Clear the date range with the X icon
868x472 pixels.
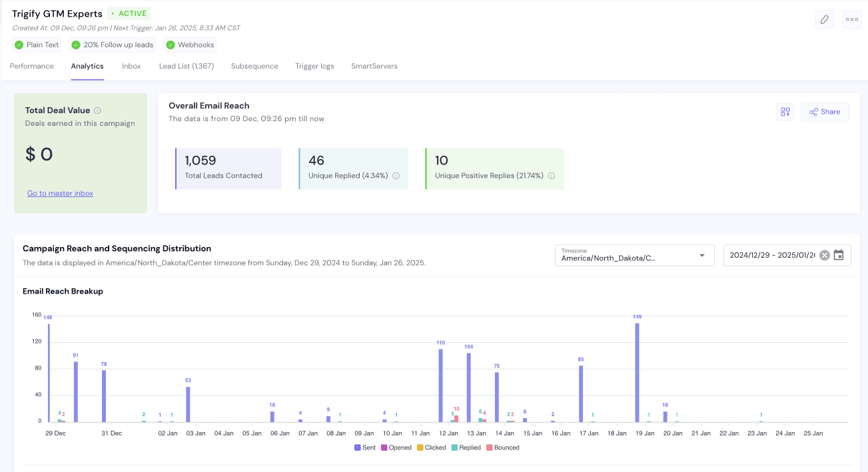[x=825, y=255]
